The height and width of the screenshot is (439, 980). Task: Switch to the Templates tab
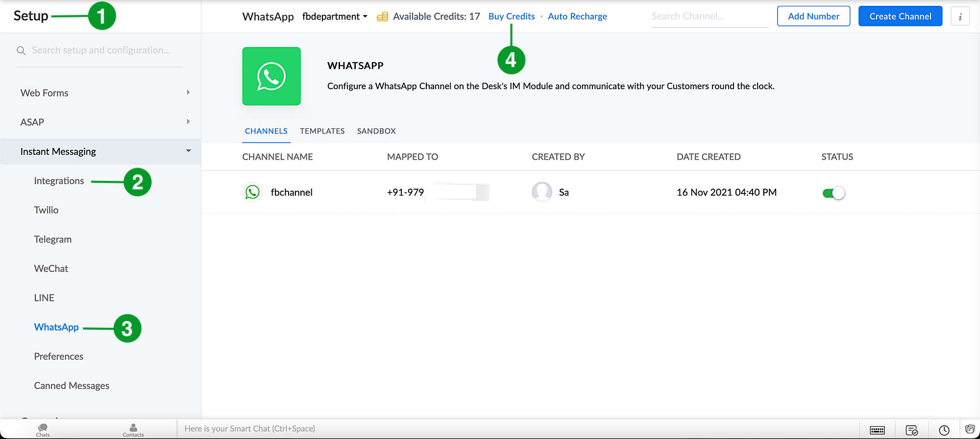[322, 131]
